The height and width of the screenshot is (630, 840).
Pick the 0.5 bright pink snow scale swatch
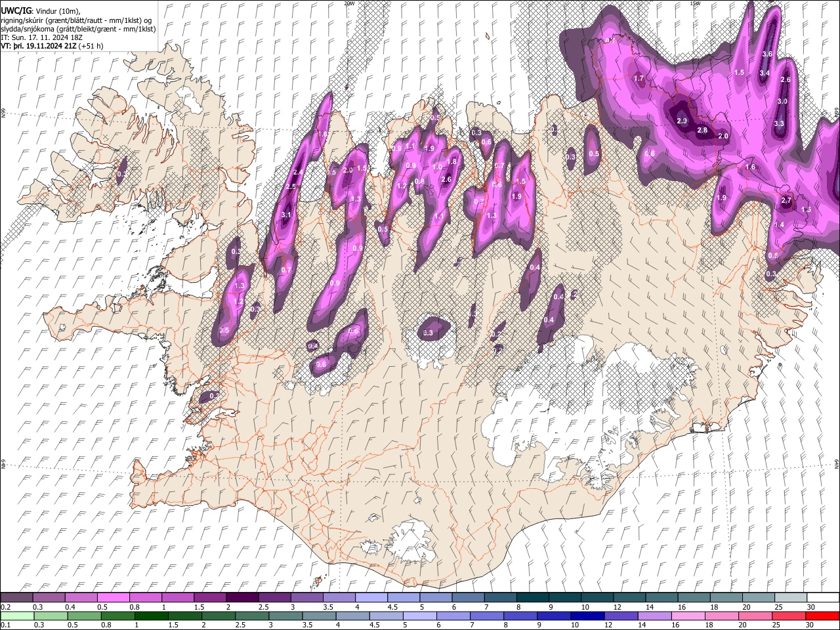click(113, 597)
